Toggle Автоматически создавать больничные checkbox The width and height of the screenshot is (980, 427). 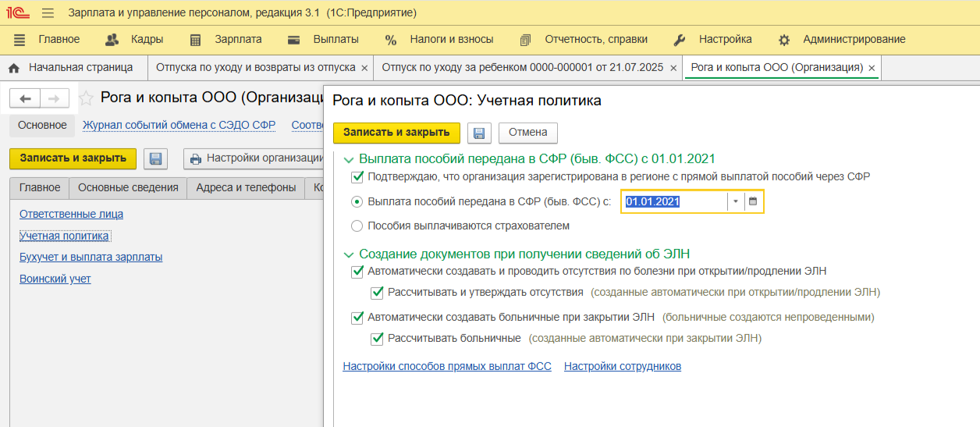click(x=357, y=318)
